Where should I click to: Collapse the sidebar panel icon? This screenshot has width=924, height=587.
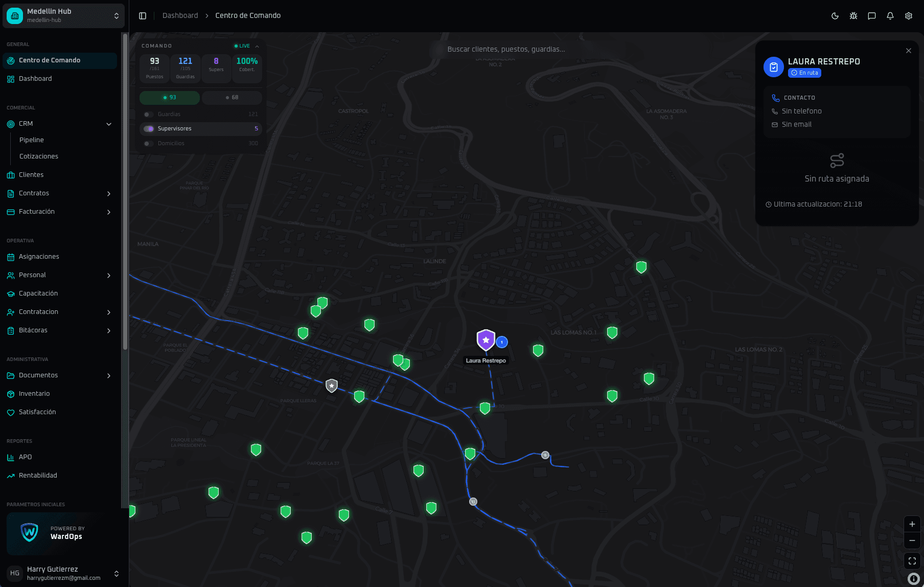143,16
